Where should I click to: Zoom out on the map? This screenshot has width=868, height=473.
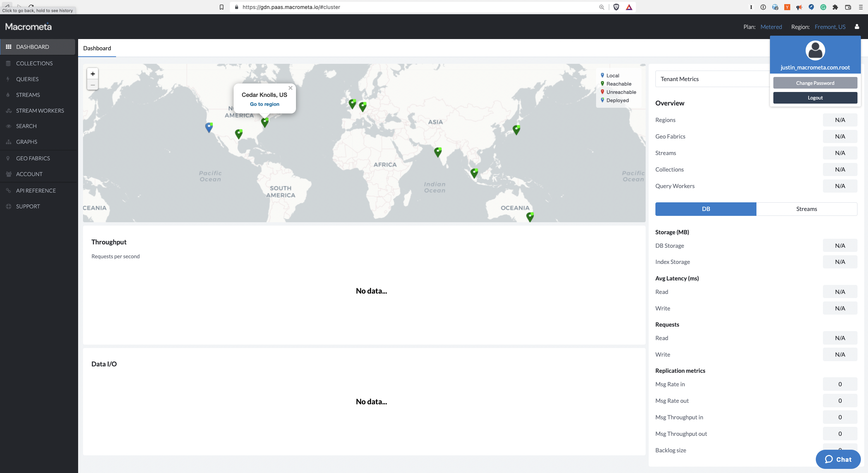coord(93,85)
